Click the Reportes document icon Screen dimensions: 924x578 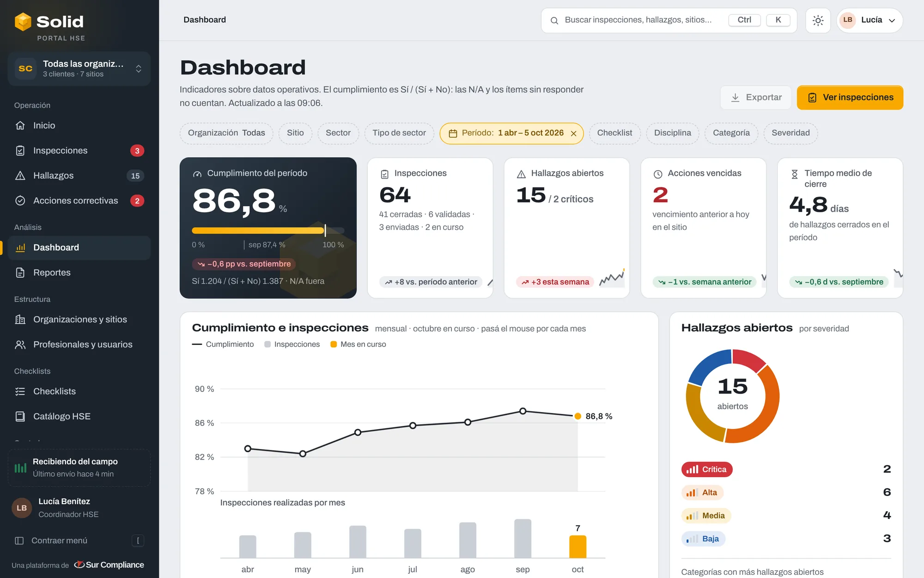pos(20,272)
